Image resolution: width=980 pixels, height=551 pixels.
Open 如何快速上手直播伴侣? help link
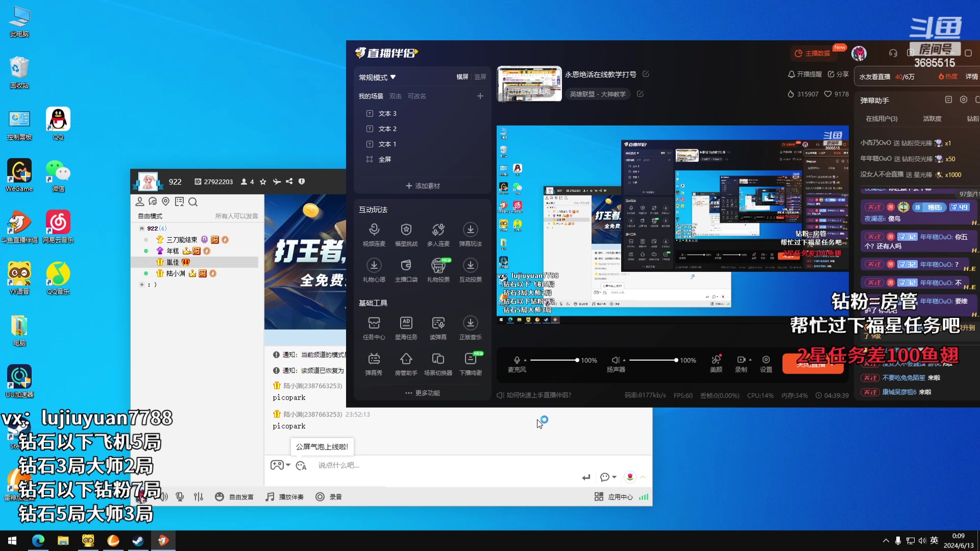coord(534,395)
